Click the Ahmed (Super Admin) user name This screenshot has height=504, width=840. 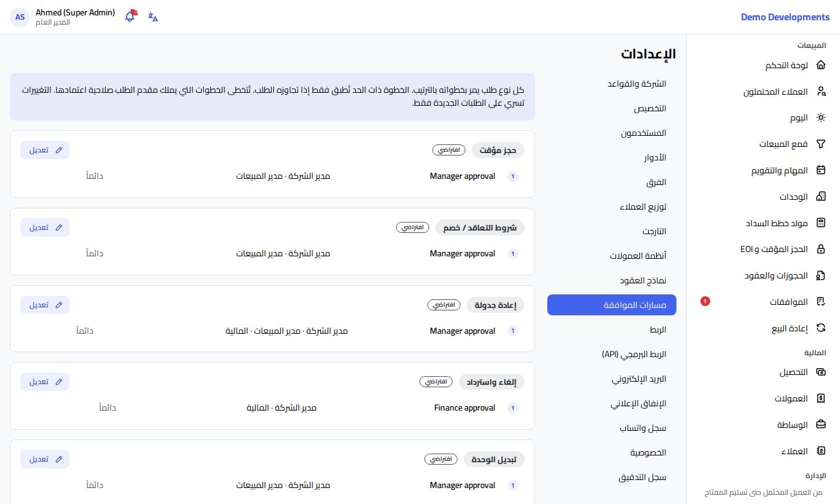[75, 12]
